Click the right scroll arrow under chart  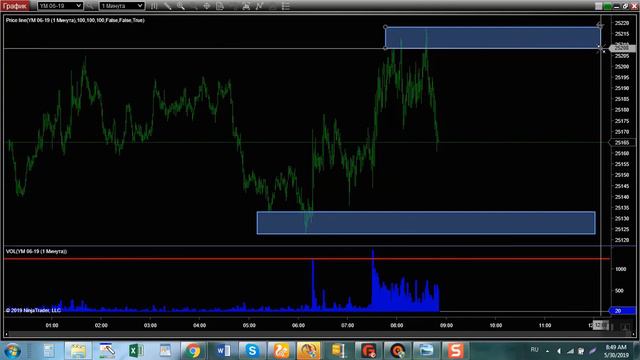tap(633, 334)
